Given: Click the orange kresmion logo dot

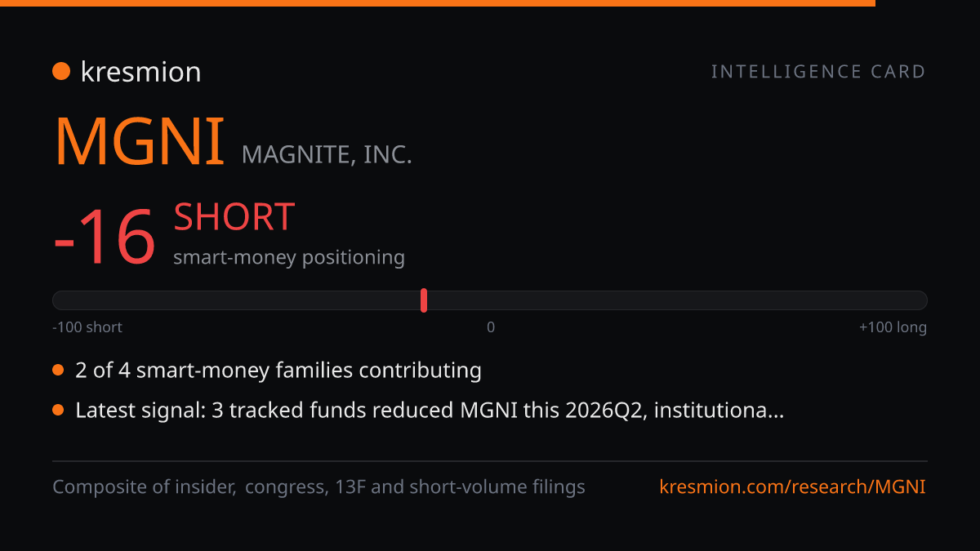Looking at the screenshot, I should [61, 72].
